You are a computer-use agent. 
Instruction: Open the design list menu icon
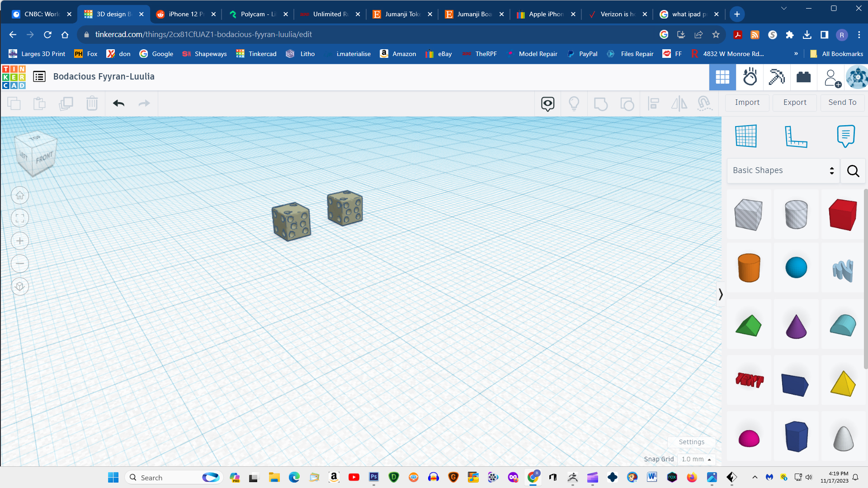click(39, 76)
